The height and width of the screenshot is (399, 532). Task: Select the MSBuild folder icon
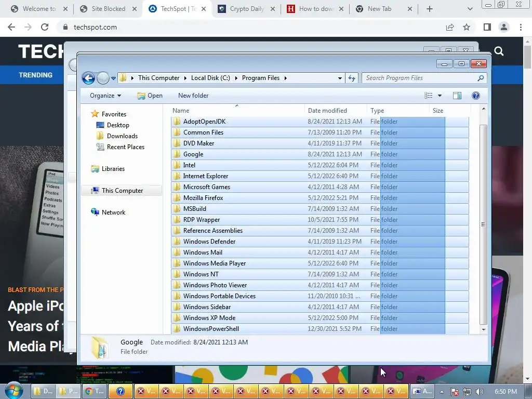[177, 209]
